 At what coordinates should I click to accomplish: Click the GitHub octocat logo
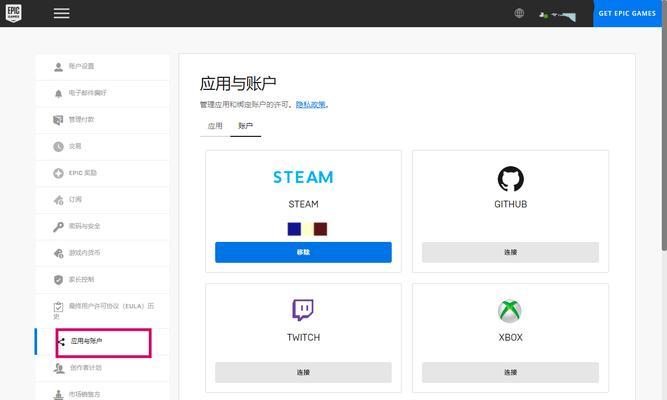(510, 179)
